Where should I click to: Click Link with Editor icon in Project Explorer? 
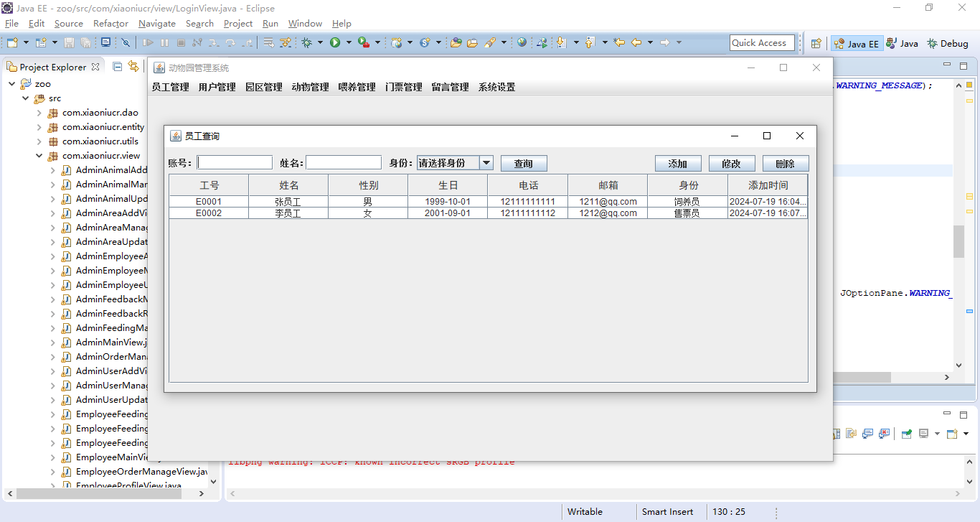pyautogui.click(x=133, y=67)
